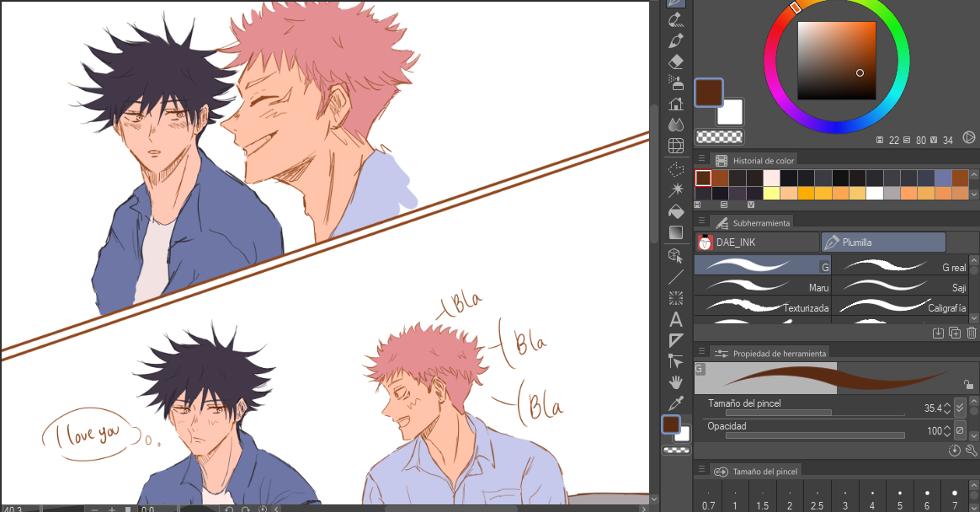Select the Gradient tool
Screen dimensions: 980x512
(x=675, y=232)
